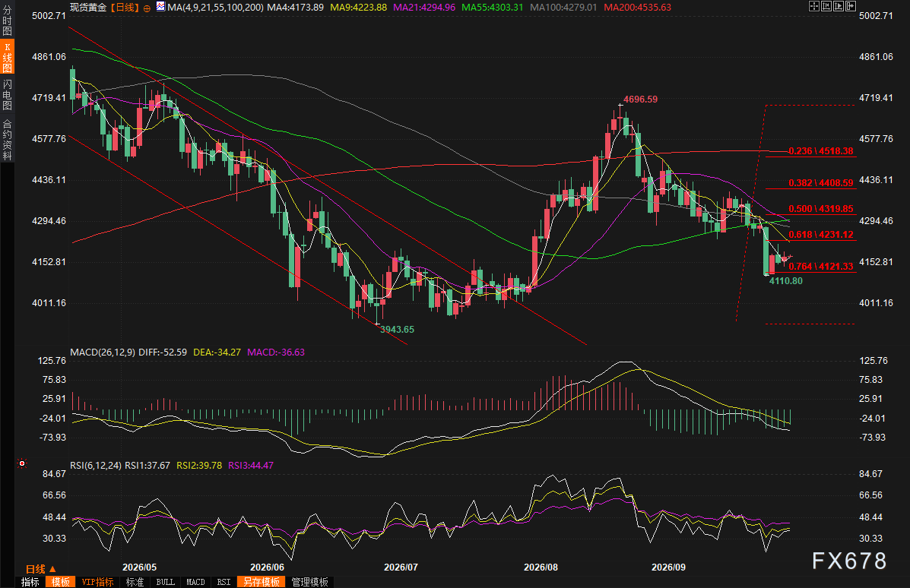The height and width of the screenshot is (588, 910).
Task: Click the chart step-back axis icon
Action: (x=826, y=6)
